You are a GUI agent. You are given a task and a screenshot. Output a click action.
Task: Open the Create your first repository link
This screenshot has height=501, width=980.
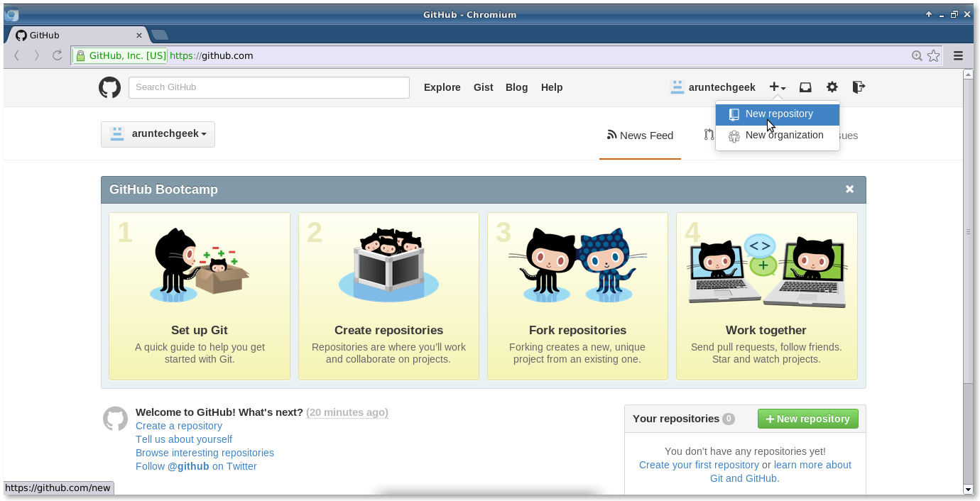tap(699, 465)
